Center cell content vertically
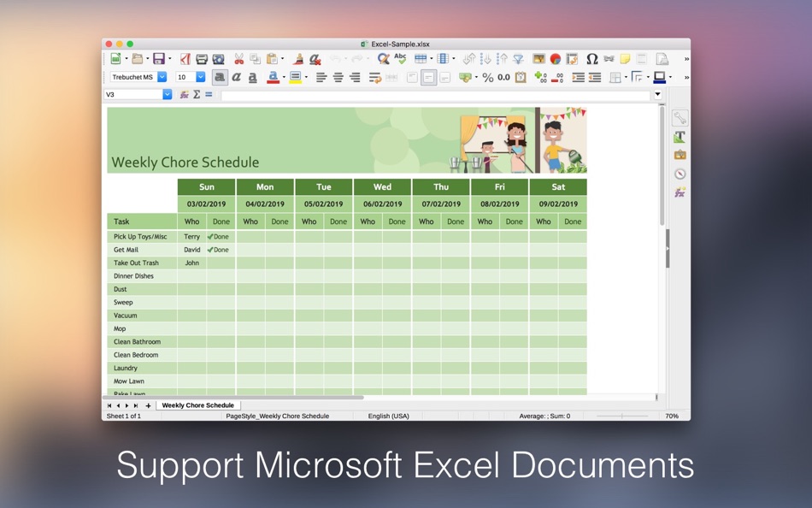This screenshot has height=508, width=812. pos(429,78)
